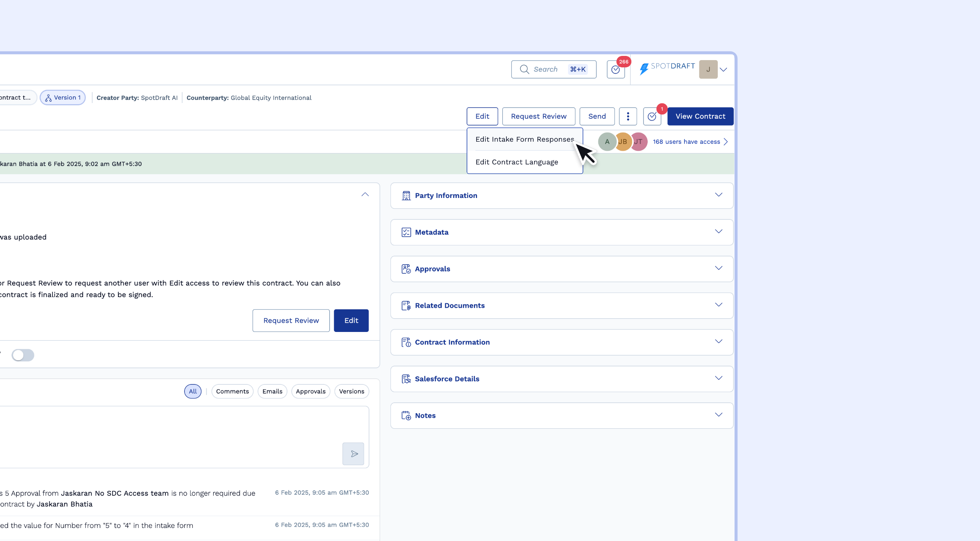This screenshot has height=541, width=980.
Task: Click the Metadata checklist icon
Action: 406,232
